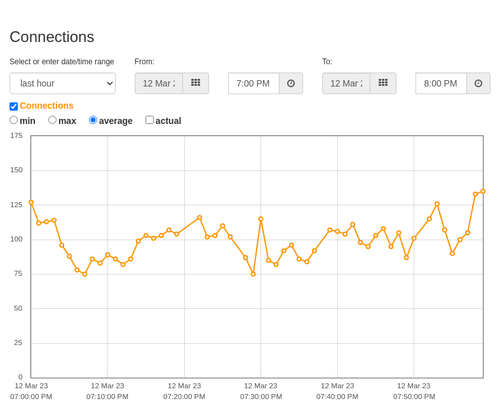
Task: Click the From date field showing 12 Mar
Action: click(x=159, y=83)
